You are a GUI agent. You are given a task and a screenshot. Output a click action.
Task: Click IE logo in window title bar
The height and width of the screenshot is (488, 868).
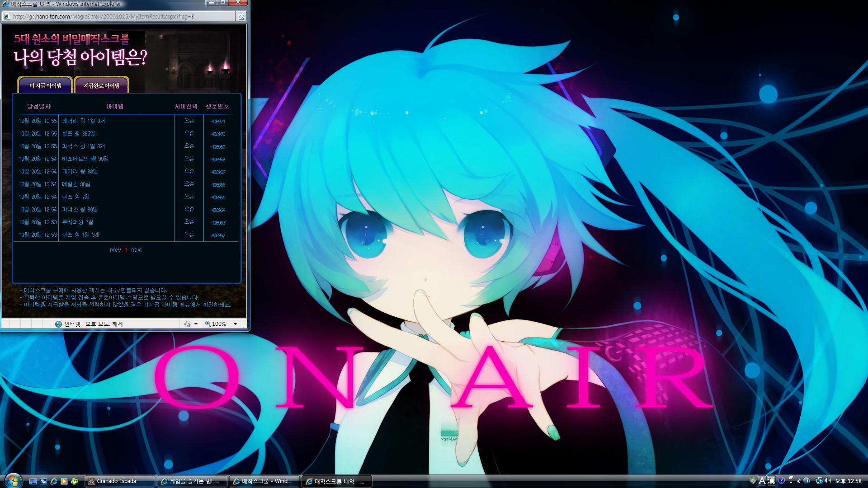point(6,4)
